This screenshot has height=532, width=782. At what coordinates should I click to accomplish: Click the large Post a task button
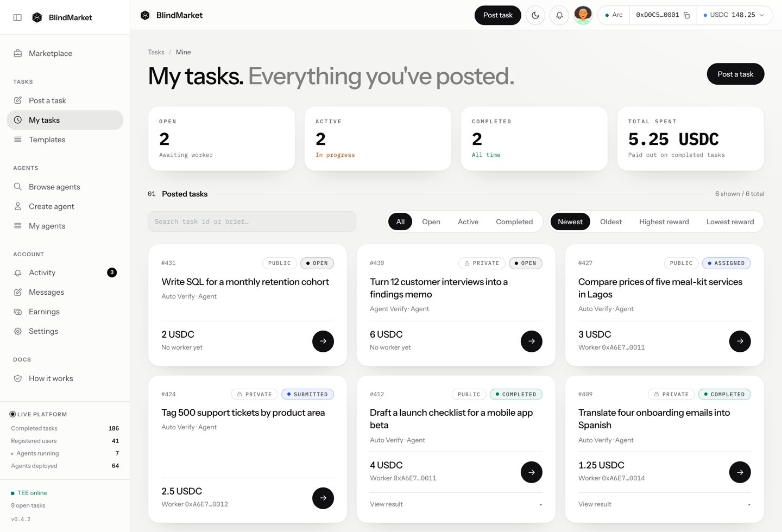(735, 74)
